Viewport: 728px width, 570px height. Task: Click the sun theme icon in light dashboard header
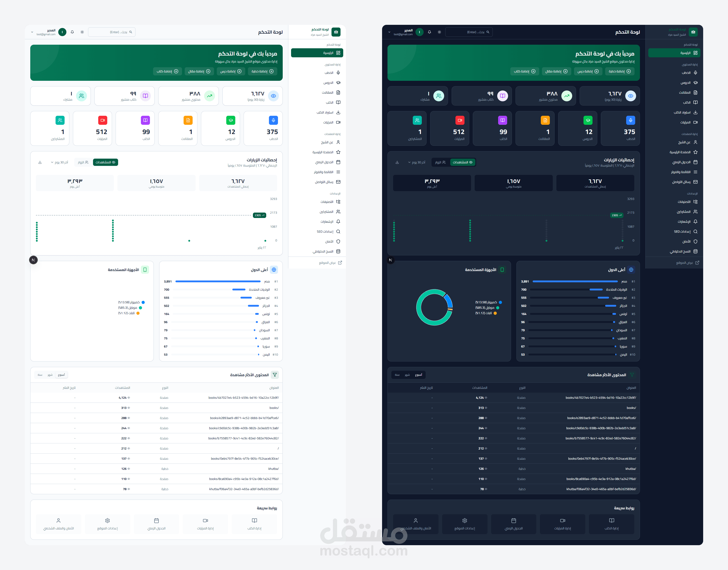82,32
